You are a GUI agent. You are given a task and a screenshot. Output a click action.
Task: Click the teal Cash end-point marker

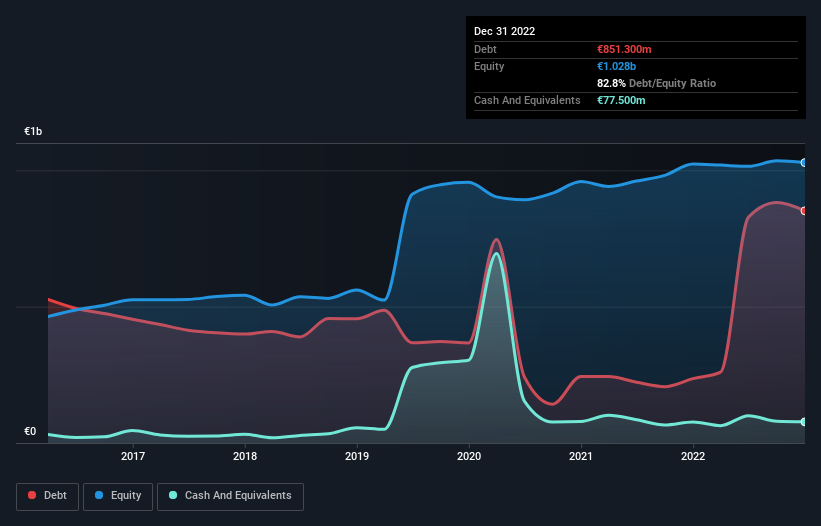tap(804, 422)
